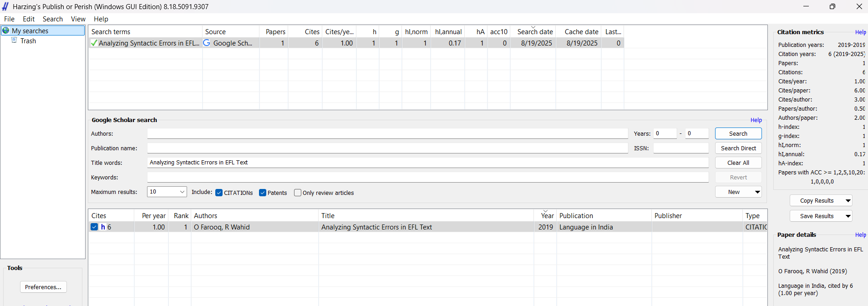
Task: Click the Clear All button
Action: click(738, 163)
